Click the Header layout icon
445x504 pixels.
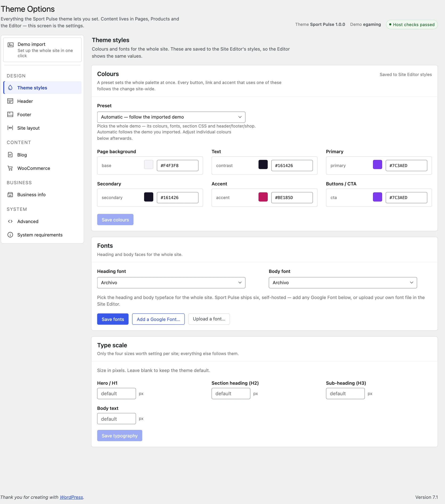[x=10, y=101]
